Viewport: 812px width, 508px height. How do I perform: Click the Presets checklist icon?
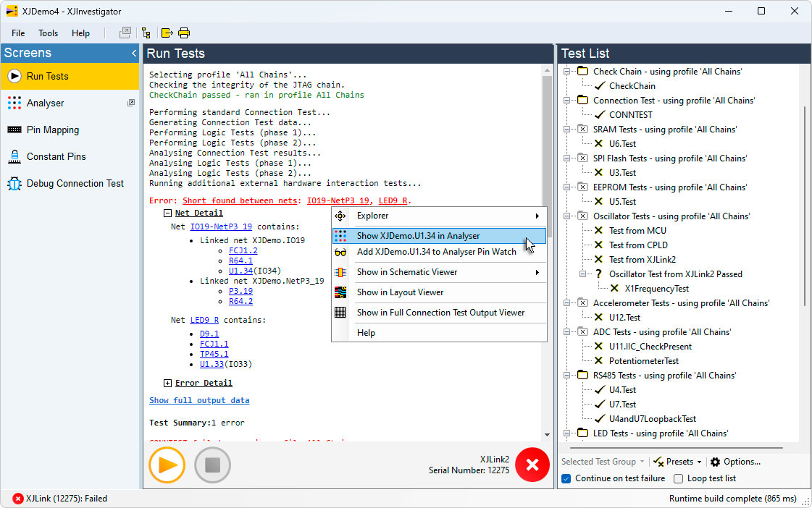(x=658, y=462)
